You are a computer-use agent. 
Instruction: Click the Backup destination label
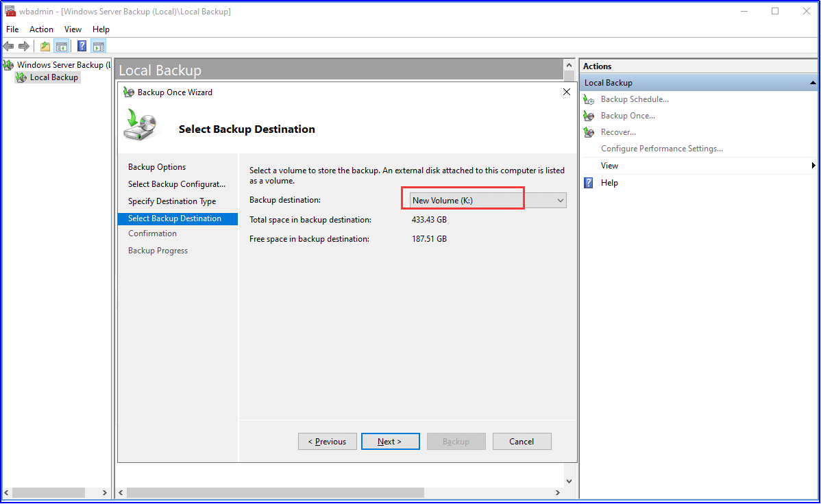coord(285,200)
